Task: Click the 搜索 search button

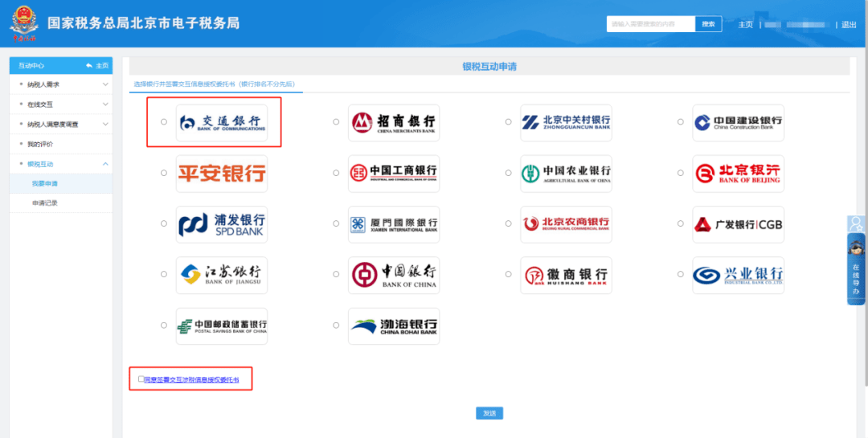Action: (x=708, y=24)
